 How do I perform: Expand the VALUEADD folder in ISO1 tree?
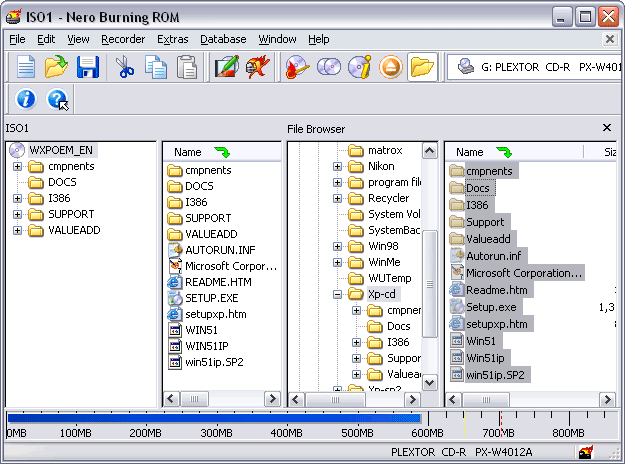click(17, 230)
